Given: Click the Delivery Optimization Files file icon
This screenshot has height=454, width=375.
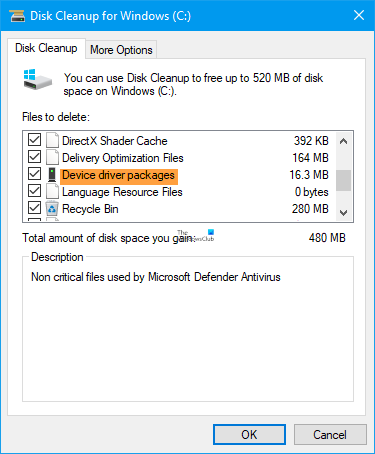Looking at the screenshot, I should 52,157.
